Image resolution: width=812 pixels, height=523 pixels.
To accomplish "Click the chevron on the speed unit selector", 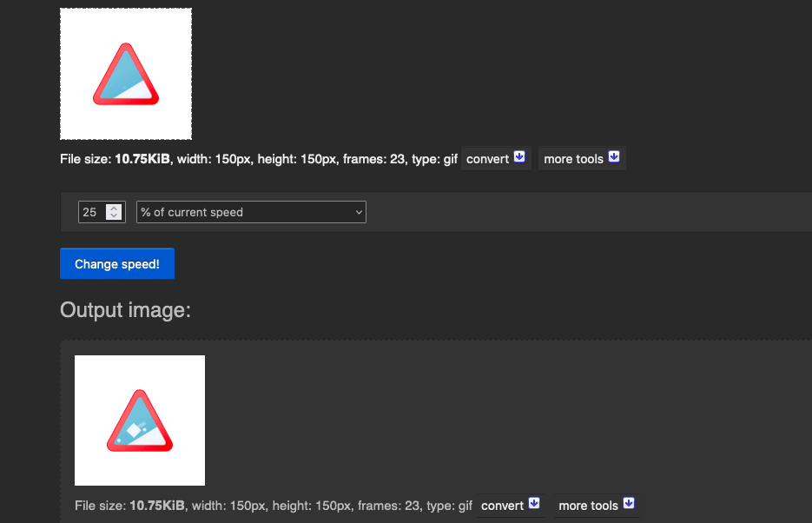I will pyautogui.click(x=359, y=212).
